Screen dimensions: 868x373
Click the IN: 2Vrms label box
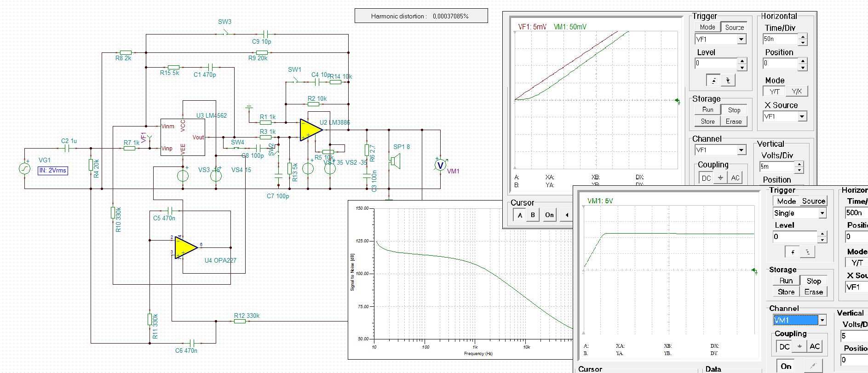pos(53,171)
